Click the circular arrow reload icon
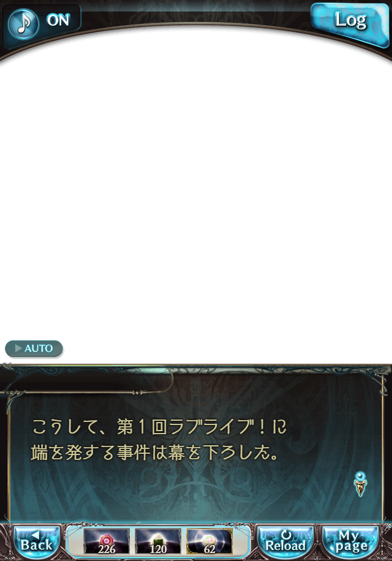 286,535
